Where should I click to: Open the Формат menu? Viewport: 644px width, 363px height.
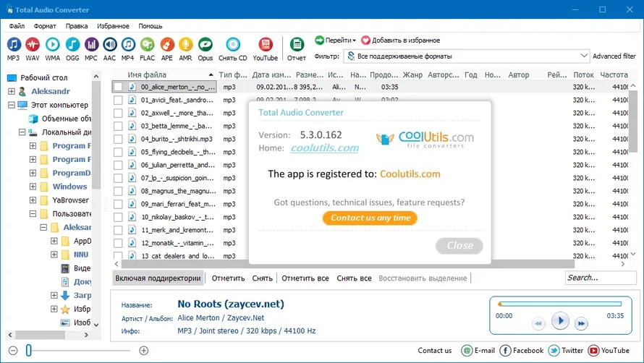point(45,26)
